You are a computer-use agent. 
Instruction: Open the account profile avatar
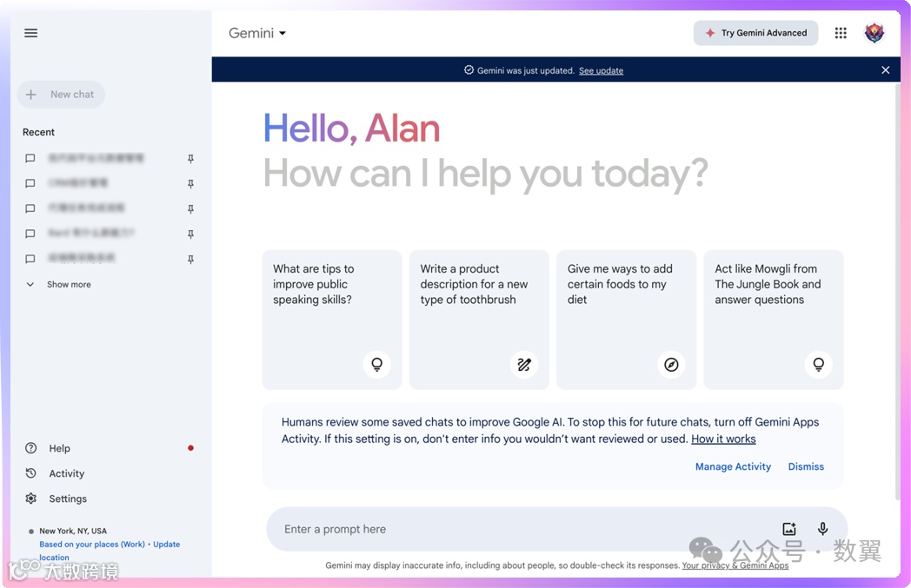pyautogui.click(x=874, y=33)
